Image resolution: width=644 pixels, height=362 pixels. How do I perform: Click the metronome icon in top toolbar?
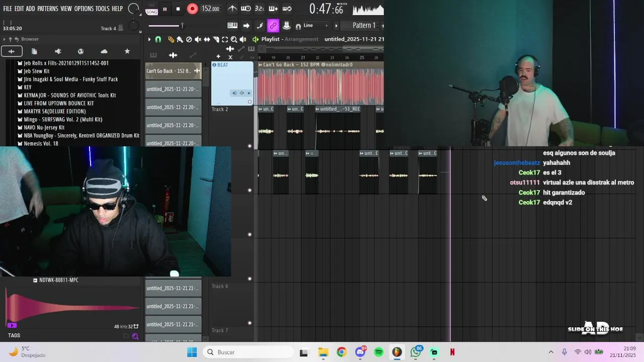pyautogui.click(x=232, y=9)
